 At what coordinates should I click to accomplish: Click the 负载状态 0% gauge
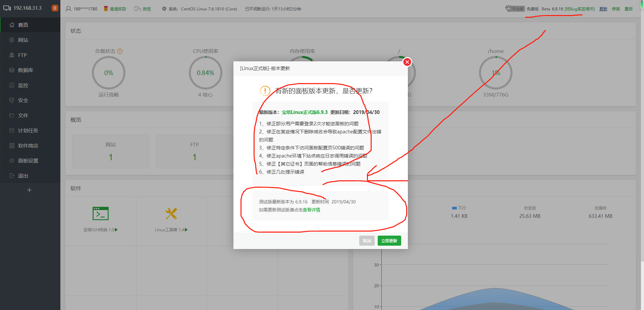point(109,73)
